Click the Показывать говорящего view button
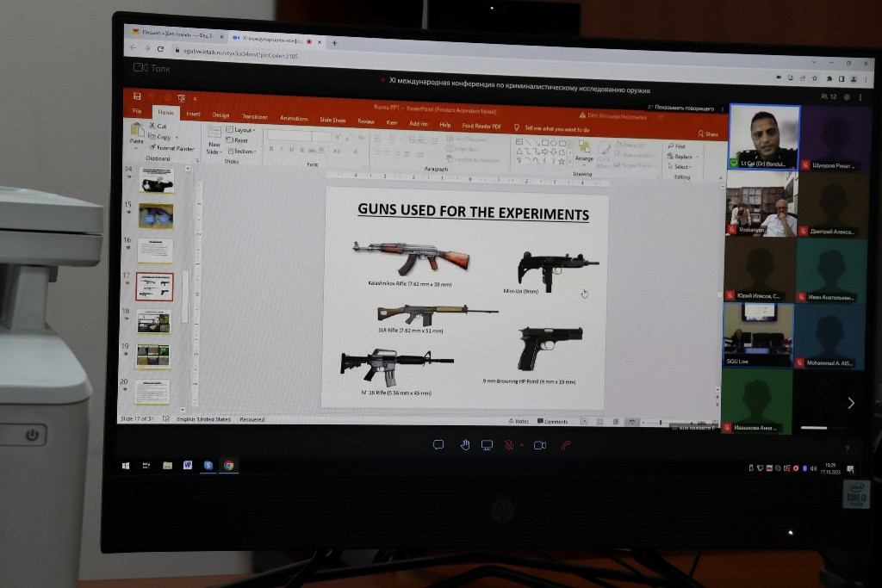This screenshot has width=882, height=588. 680,108
